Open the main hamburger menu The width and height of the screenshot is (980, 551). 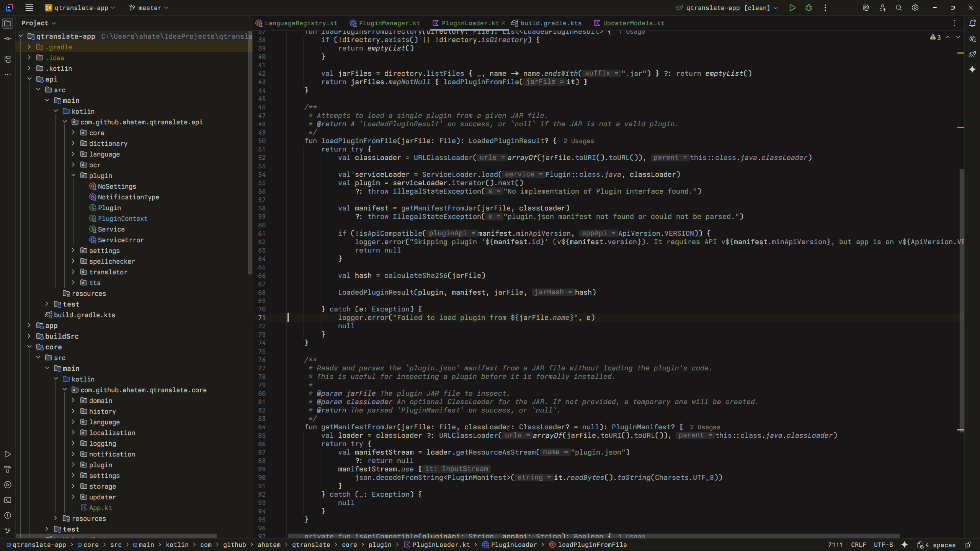(x=29, y=8)
